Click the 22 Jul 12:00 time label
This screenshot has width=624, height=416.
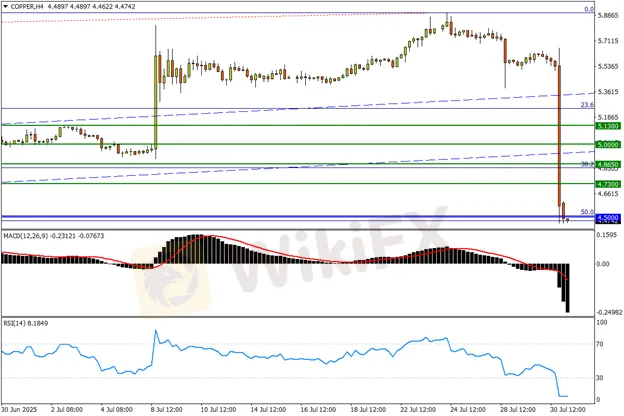coord(418,409)
